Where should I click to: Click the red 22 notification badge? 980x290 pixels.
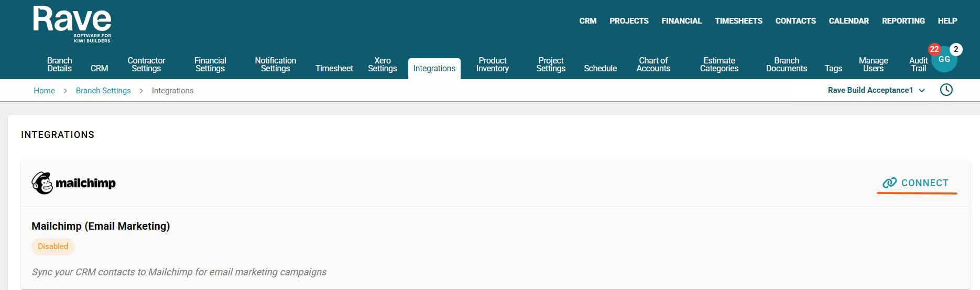pos(934,49)
